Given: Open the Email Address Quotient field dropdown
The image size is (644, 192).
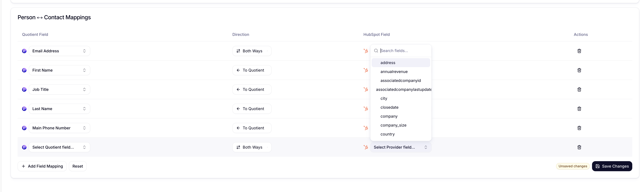Looking at the screenshot, I should pos(59,51).
